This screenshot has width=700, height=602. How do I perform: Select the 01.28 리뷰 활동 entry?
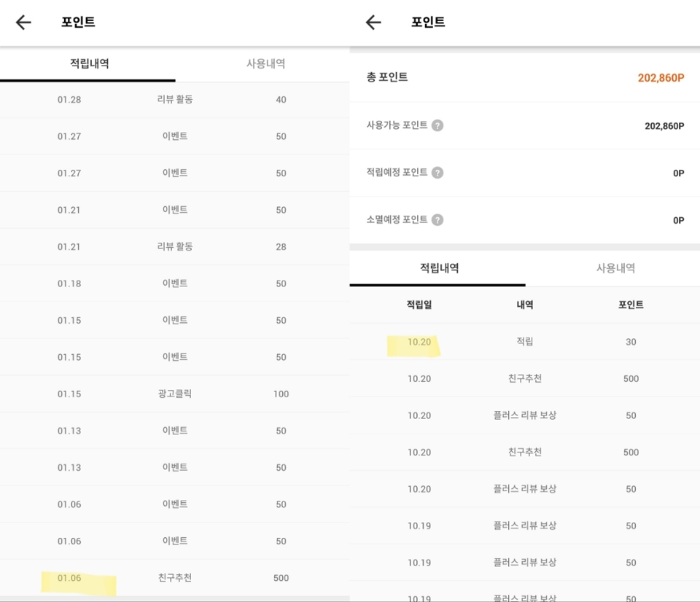click(175, 100)
